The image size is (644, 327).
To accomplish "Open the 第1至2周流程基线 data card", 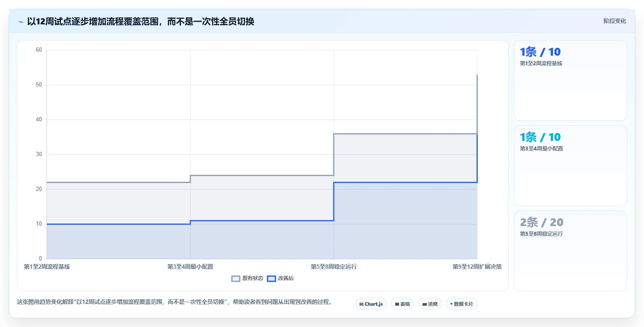I will tap(570, 80).
